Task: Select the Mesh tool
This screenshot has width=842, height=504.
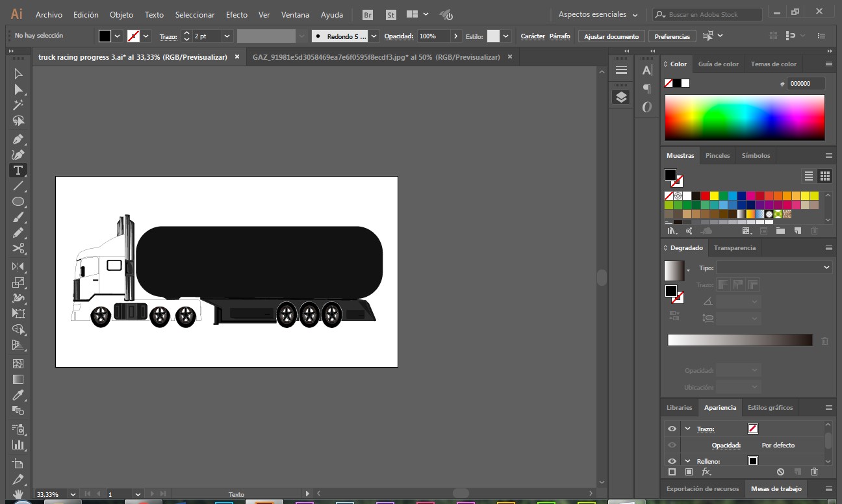Action: [x=18, y=364]
